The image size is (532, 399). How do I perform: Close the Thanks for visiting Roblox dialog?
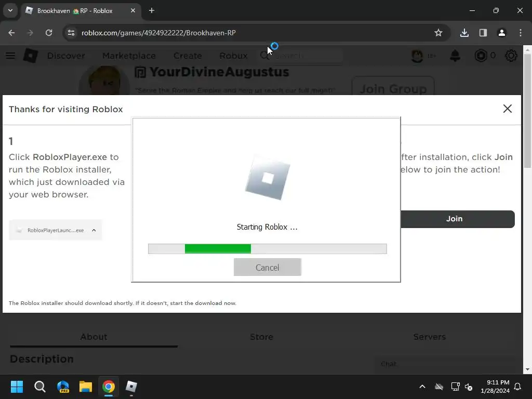coord(507,109)
